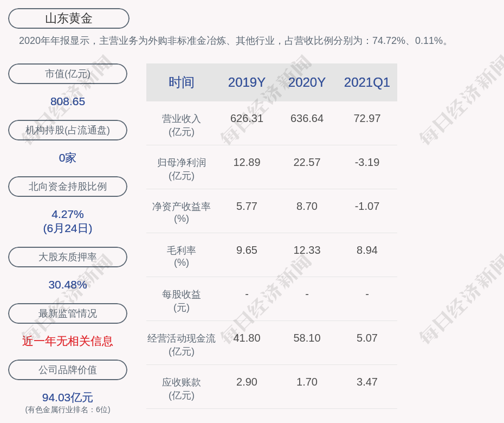Select the 0家 institutional holding value

[x=68, y=158]
